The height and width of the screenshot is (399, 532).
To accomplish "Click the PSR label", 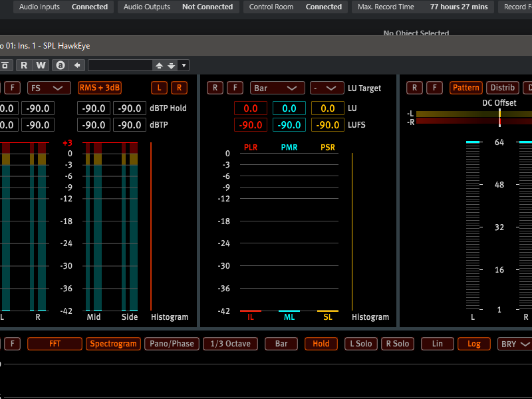I will 328,148.
